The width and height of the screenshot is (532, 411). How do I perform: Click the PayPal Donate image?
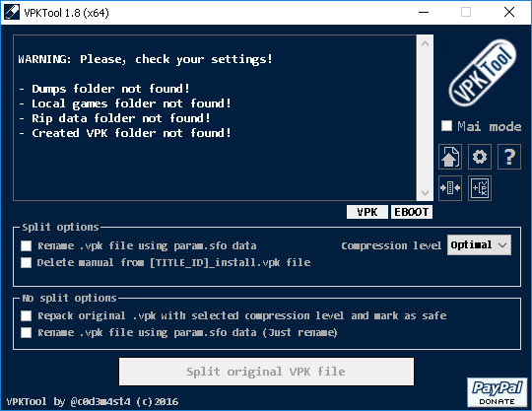click(x=498, y=392)
